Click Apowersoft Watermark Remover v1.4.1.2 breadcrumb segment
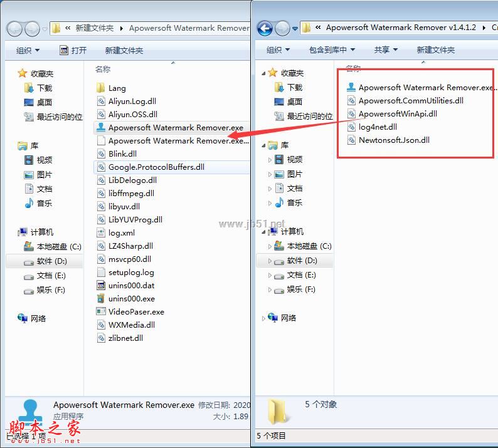 tap(401, 28)
